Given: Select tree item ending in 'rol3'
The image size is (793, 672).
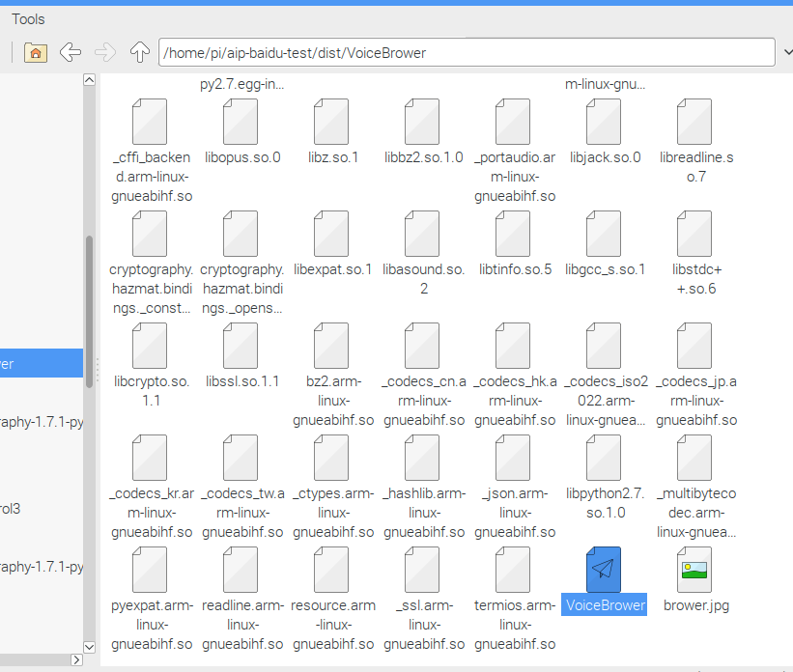Looking at the screenshot, I should pyautogui.click(x=10, y=508).
